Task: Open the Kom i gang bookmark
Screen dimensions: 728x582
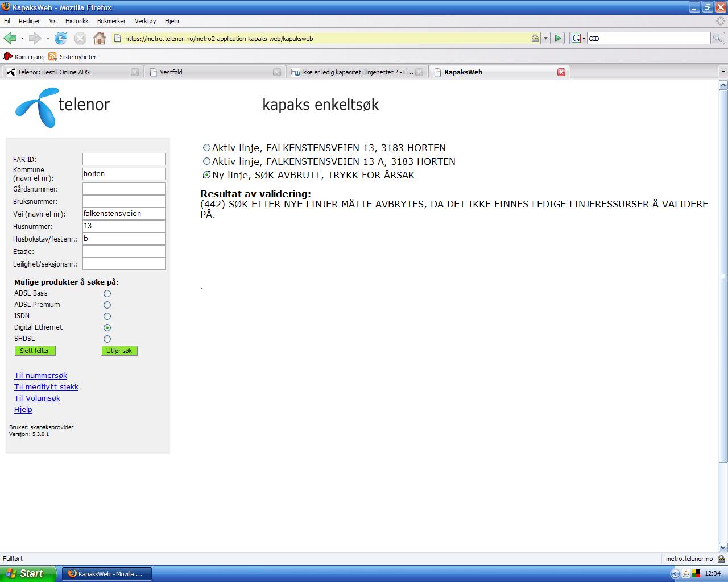Action: point(24,57)
